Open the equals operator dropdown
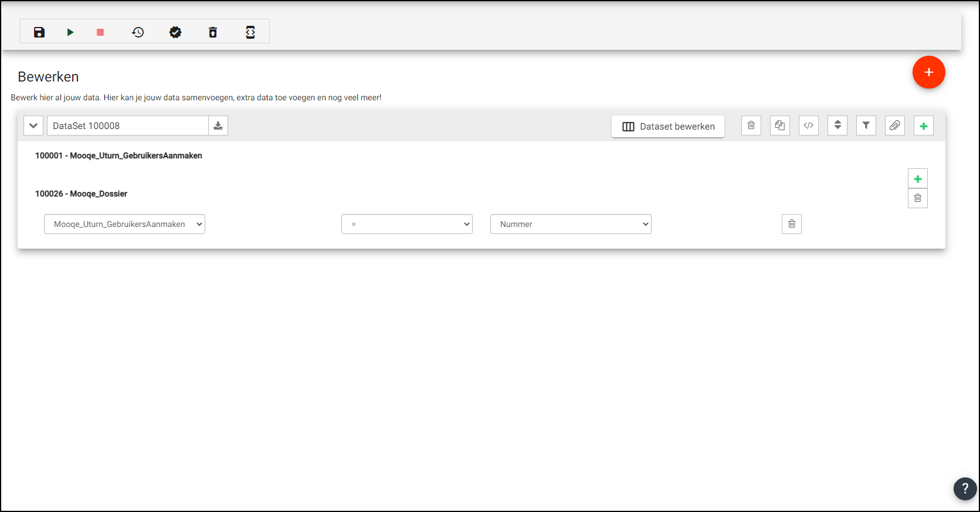980x512 pixels. 406,224
